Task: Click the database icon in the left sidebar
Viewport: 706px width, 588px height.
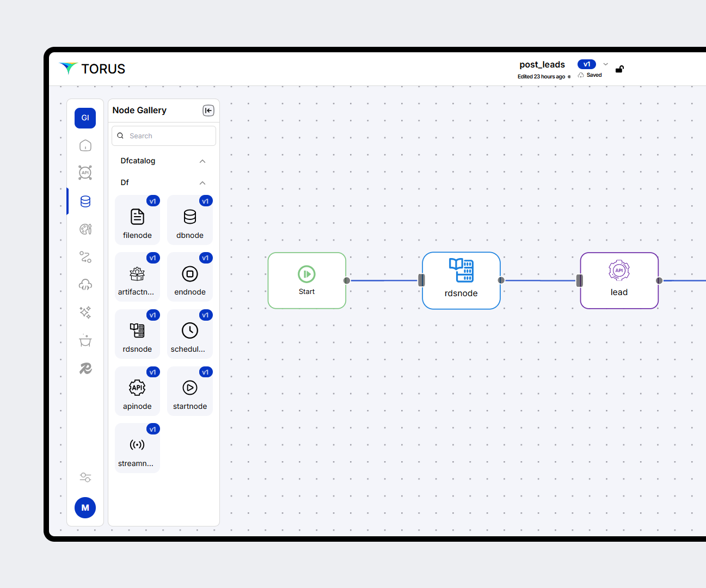Action: 85,201
